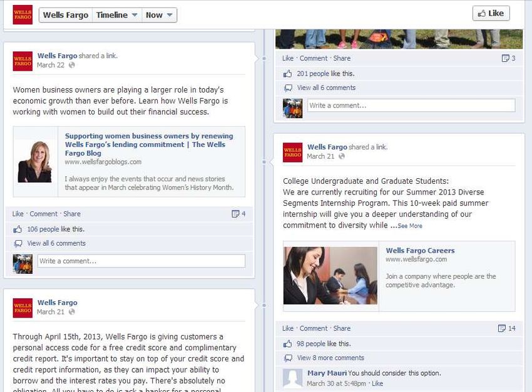Open Mary Mauri's profile name
Viewport: 532px width, 392px height.
click(x=327, y=373)
